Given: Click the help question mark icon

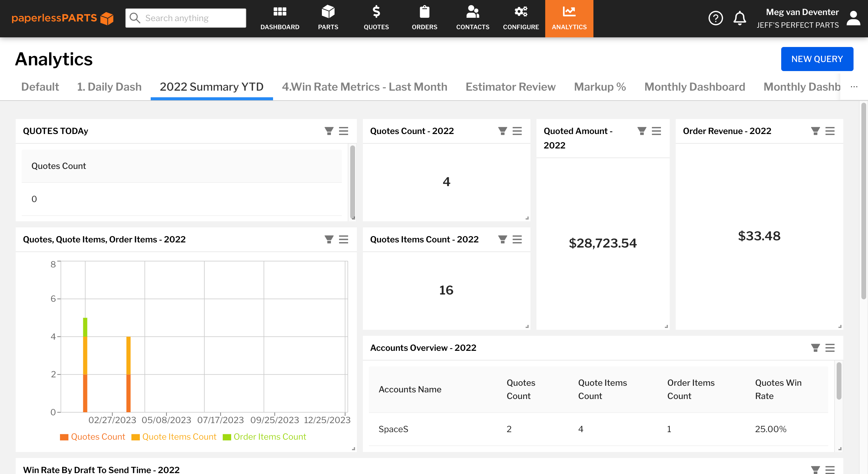Looking at the screenshot, I should (716, 18).
